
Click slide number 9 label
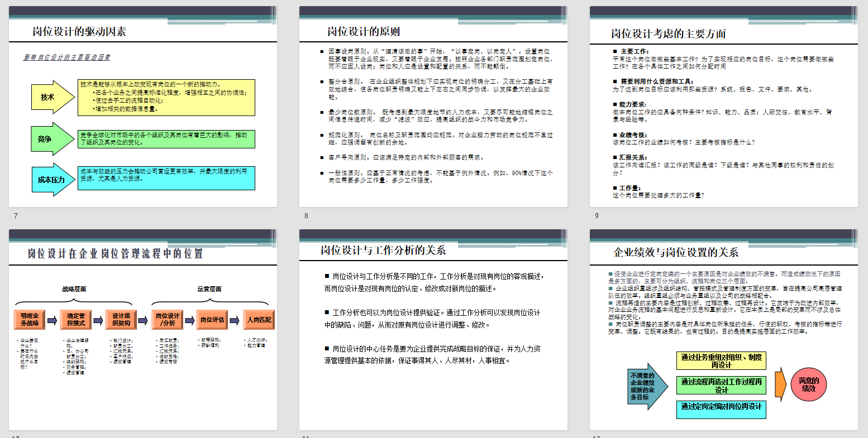(597, 216)
